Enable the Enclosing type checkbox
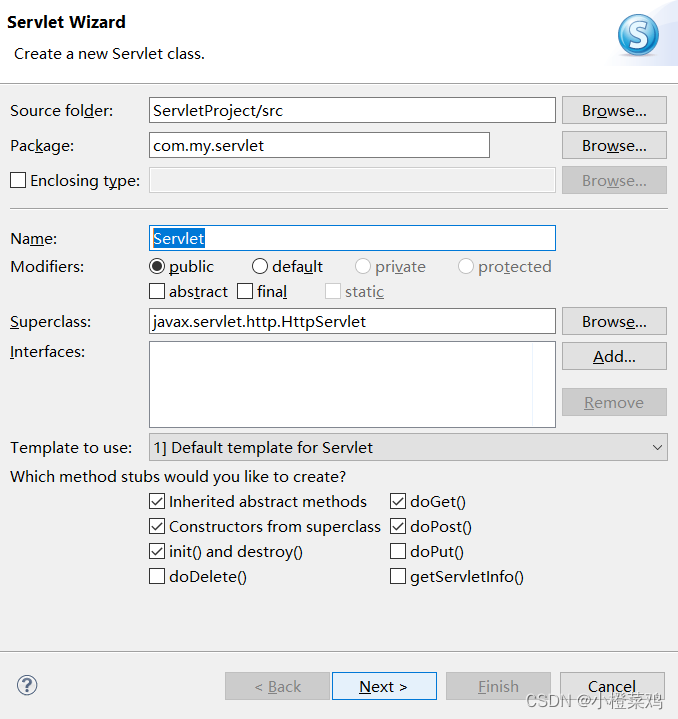This screenshot has height=719, width=678. [18, 181]
